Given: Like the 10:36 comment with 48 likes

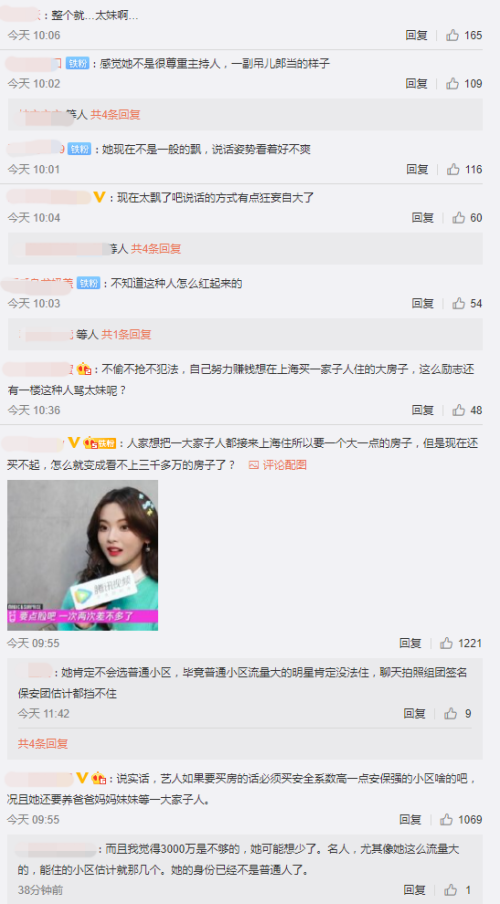Looking at the screenshot, I should point(458,410).
